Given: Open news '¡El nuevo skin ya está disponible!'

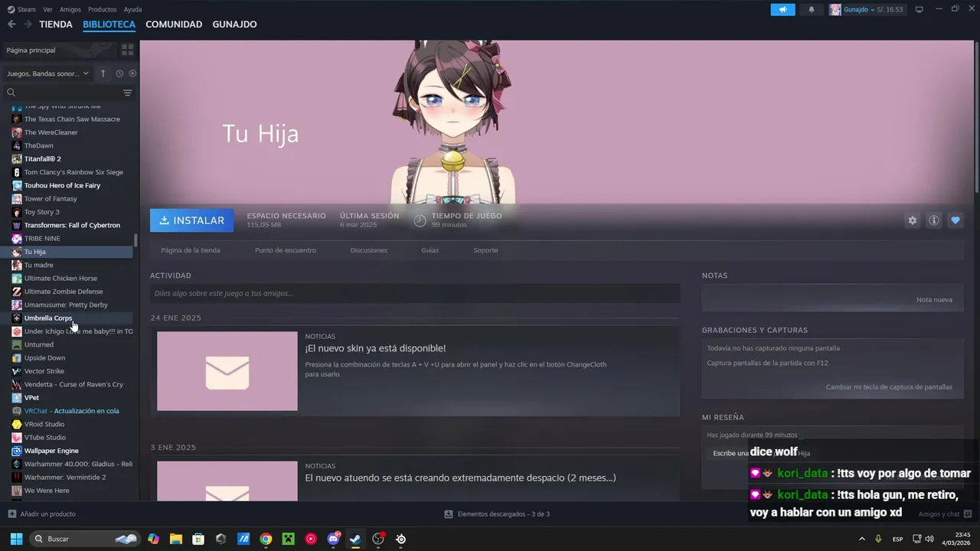Looking at the screenshot, I should [375, 348].
